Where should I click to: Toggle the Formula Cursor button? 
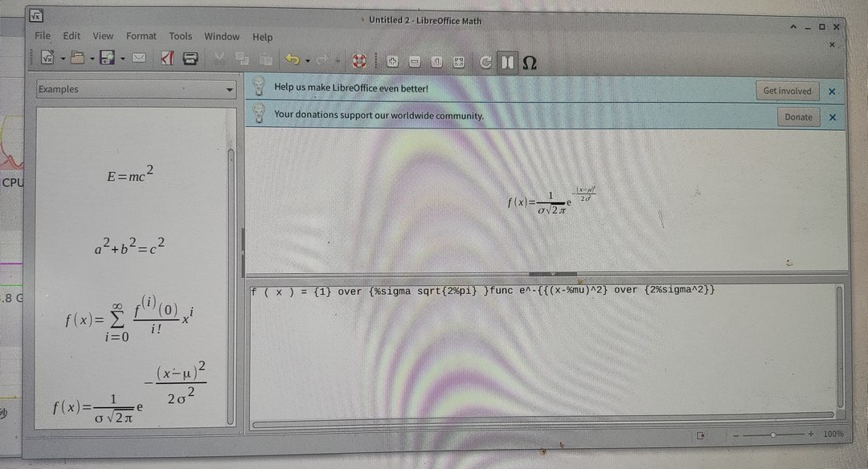point(507,62)
